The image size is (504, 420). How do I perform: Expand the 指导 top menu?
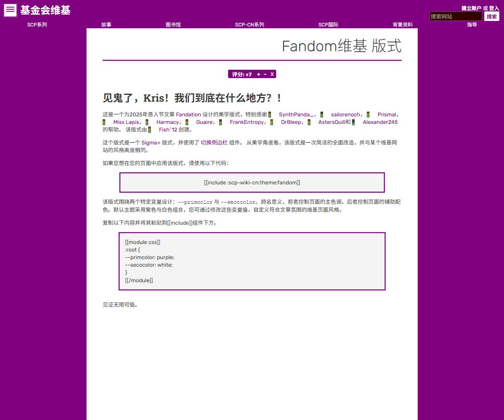pyautogui.click(x=472, y=25)
